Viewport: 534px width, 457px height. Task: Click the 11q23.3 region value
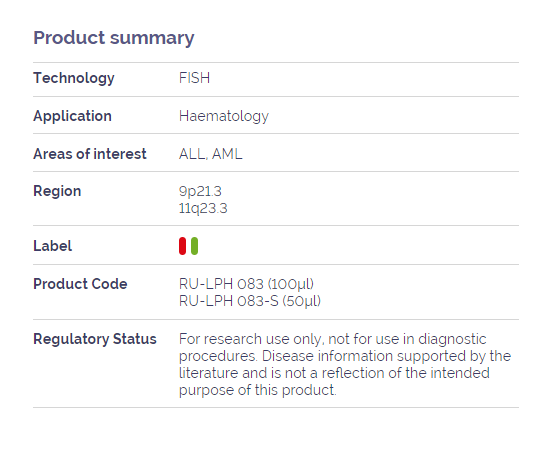(x=203, y=208)
